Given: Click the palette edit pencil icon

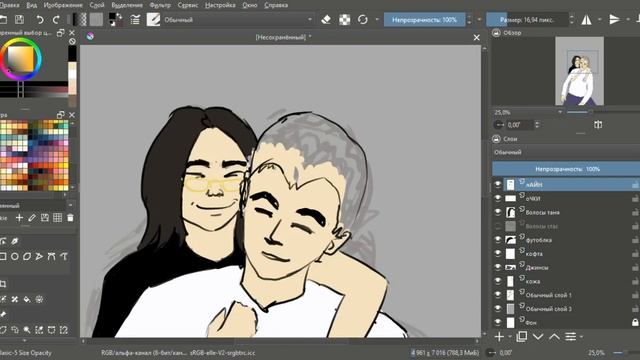Looking at the screenshot, I should coord(32,218).
